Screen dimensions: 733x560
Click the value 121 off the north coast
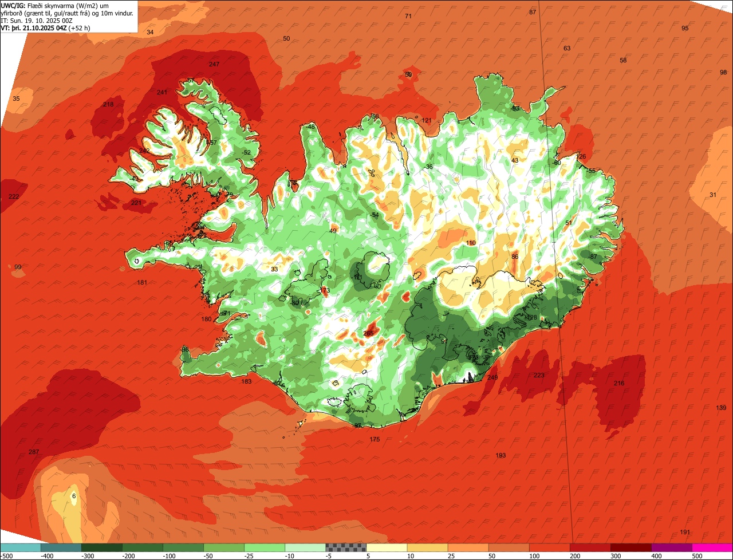(x=427, y=120)
